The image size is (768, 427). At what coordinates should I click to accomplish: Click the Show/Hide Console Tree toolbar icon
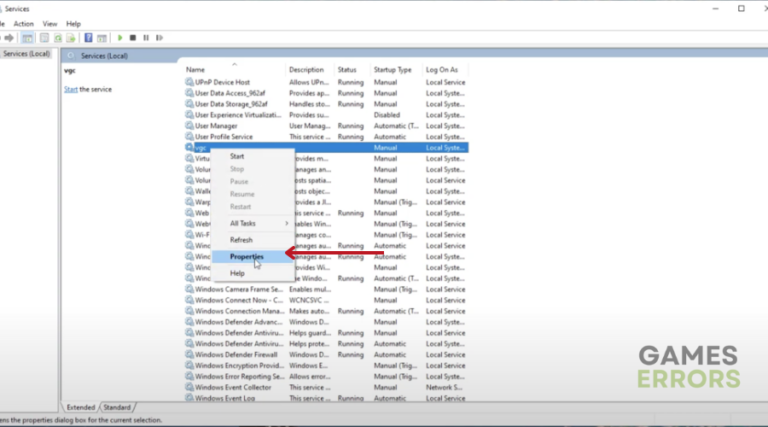28,38
